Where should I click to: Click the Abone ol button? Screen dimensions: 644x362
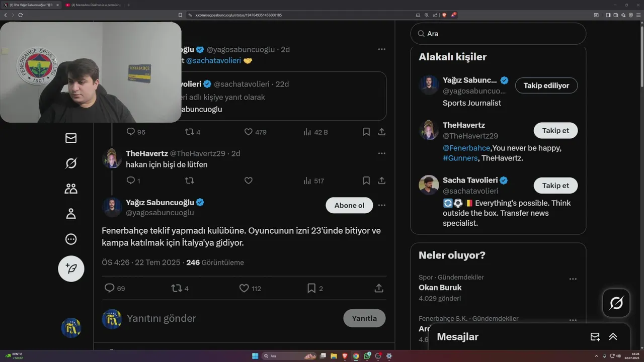pyautogui.click(x=349, y=205)
